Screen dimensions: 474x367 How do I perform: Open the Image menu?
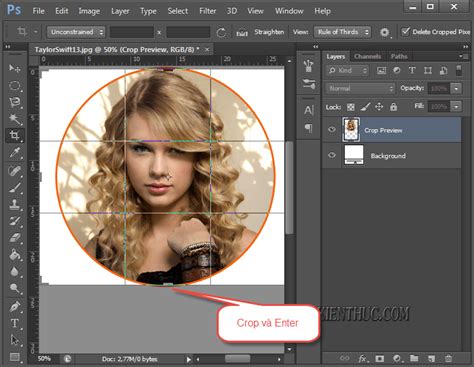point(89,11)
